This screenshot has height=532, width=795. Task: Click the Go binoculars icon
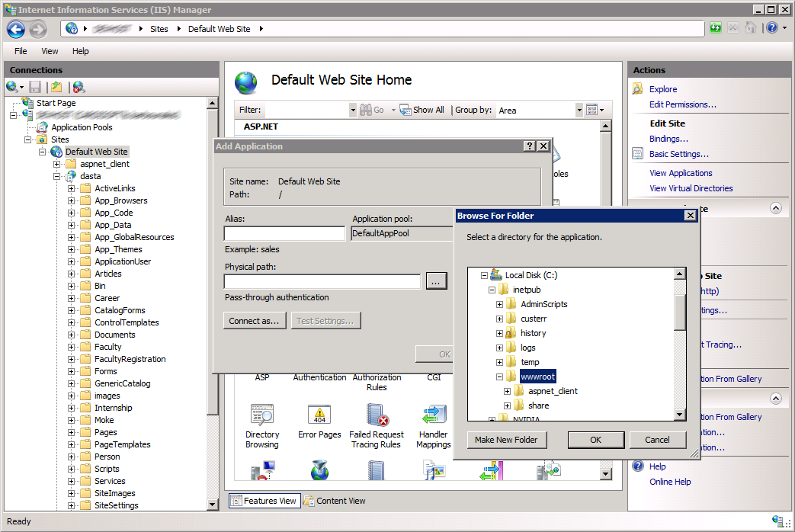366,110
